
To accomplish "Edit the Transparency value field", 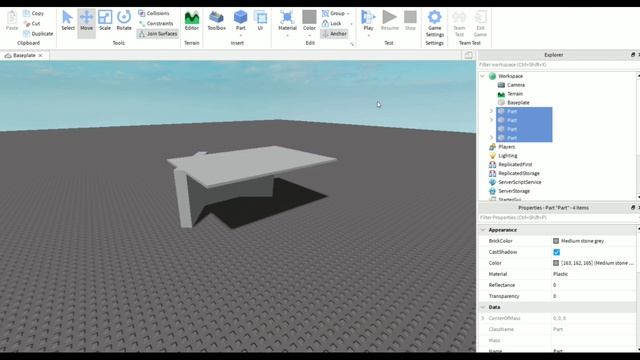I will click(593, 296).
